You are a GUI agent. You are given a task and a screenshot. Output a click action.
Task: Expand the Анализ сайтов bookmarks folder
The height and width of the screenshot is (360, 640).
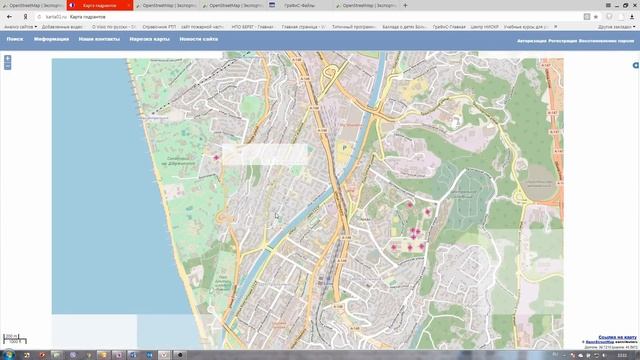20,27
